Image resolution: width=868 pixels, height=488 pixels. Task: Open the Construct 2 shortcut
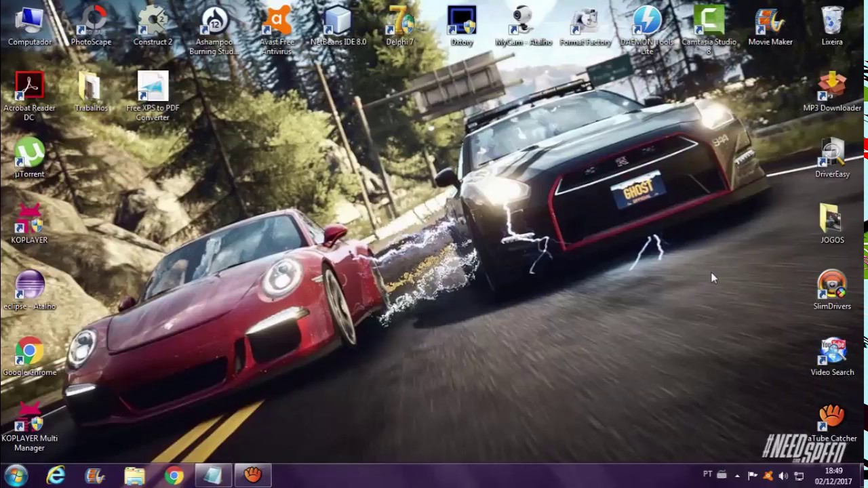pyautogui.click(x=153, y=26)
